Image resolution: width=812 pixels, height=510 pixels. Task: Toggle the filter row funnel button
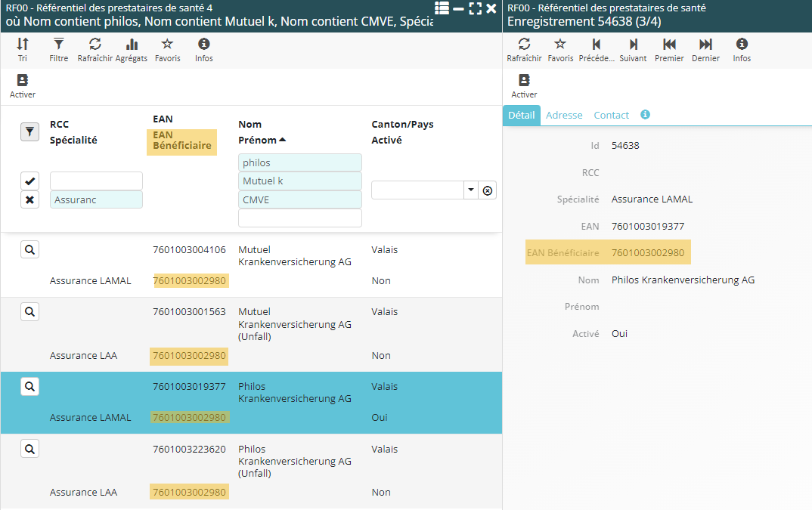coord(29,132)
